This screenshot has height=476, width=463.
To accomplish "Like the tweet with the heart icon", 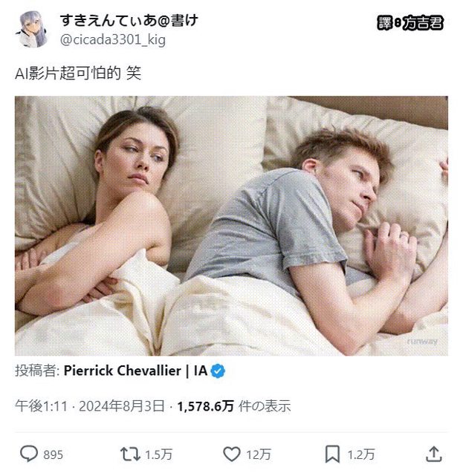I will (x=232, y=454).
